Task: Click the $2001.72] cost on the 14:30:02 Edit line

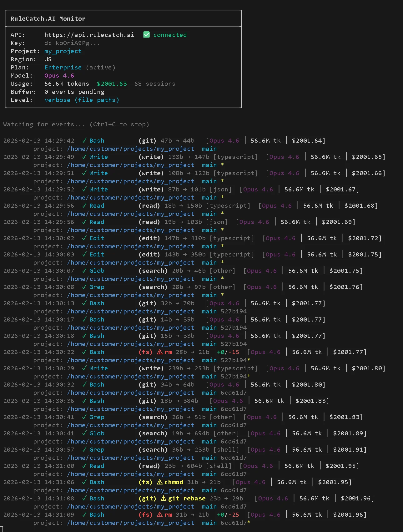Action: 365,238
